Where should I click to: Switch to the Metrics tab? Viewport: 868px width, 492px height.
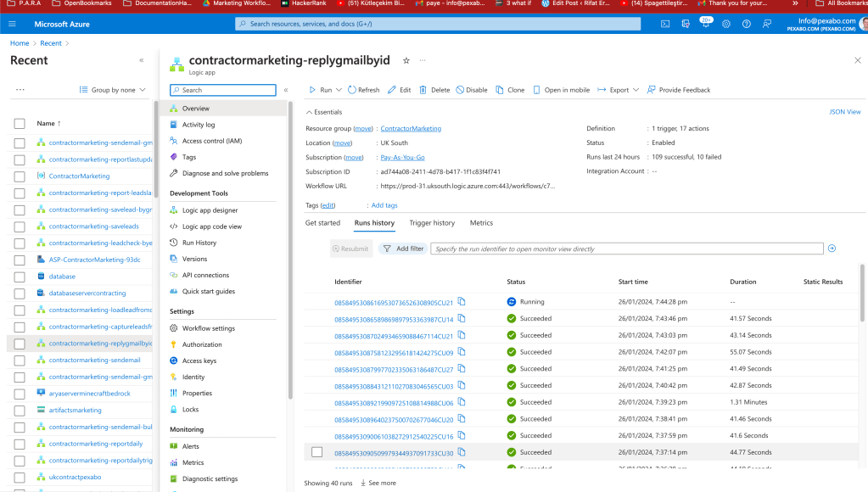[x=481, y=222]
